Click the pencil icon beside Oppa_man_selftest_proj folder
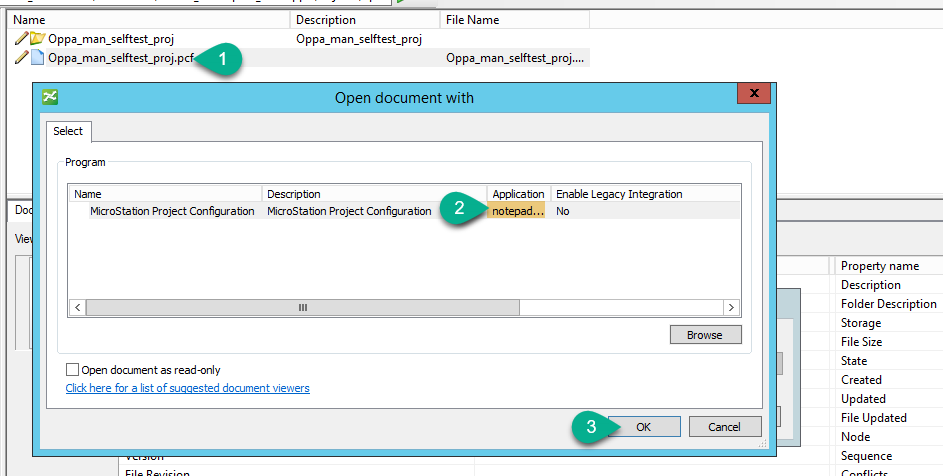 22,39
